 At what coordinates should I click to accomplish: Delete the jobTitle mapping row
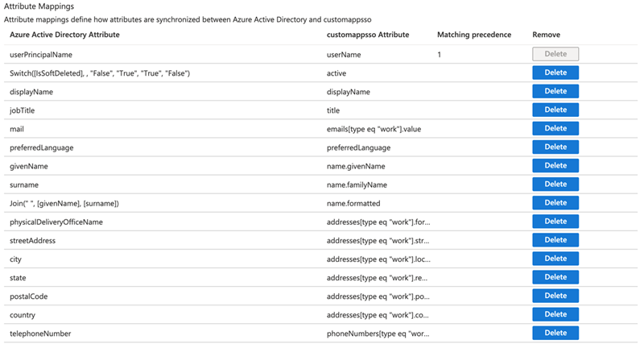(x=555, y=110)
